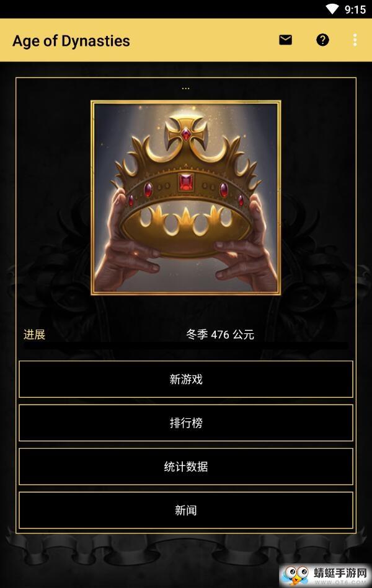Tap the help question mark icon
This screenshot has width=372, height=588.
pyautogui.click(x=322, y=40)
